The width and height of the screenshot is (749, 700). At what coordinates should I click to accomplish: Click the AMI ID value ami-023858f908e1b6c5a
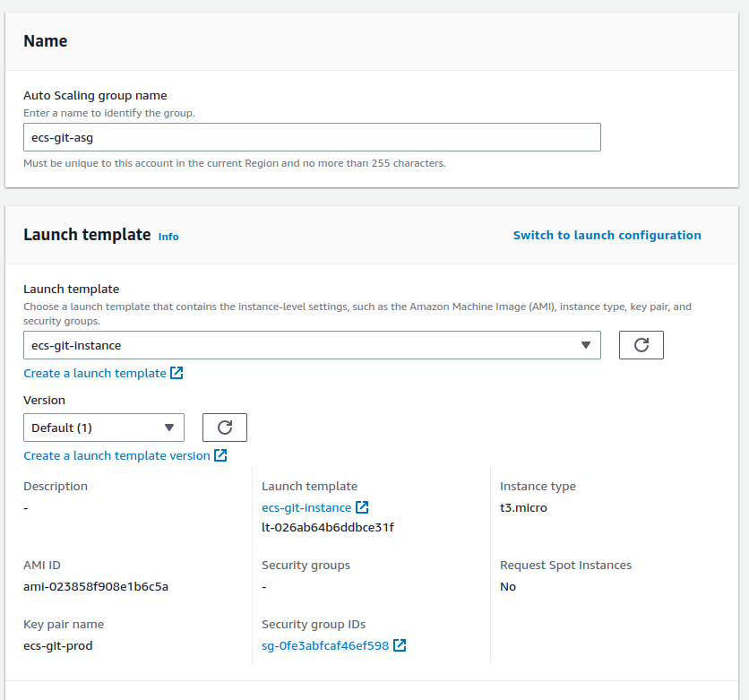96,586
